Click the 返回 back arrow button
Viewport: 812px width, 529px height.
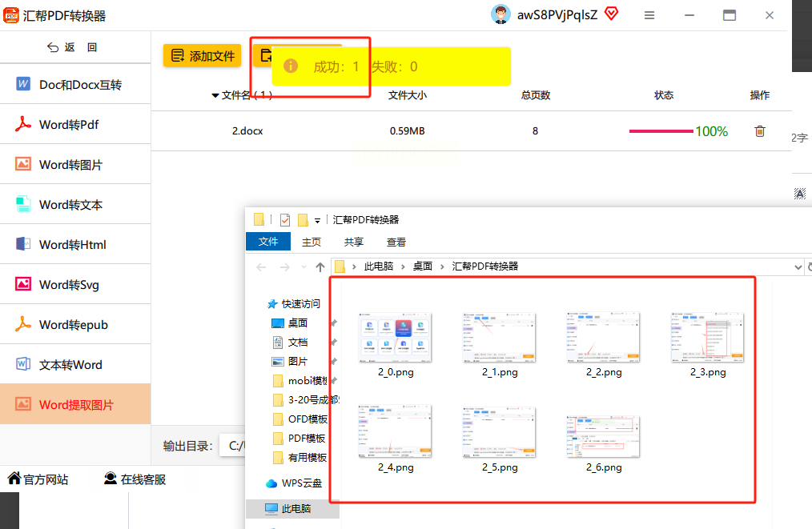pos(72,47)
